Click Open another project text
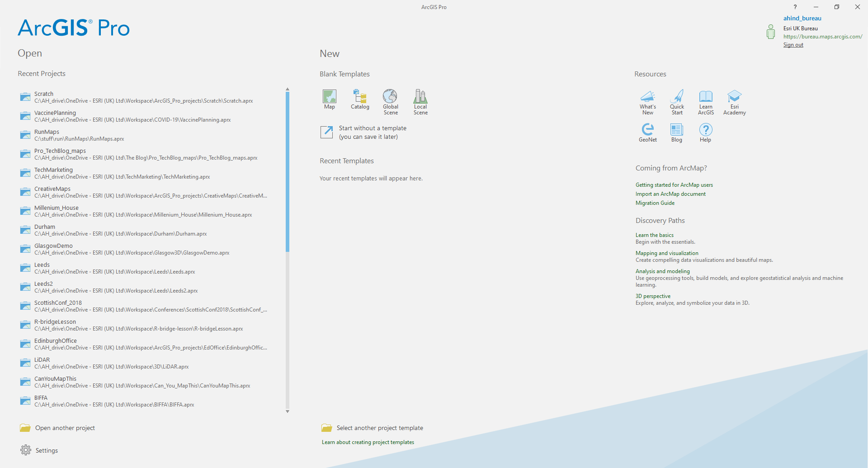The height and width of the screenshot is (468, 868). 65,428
